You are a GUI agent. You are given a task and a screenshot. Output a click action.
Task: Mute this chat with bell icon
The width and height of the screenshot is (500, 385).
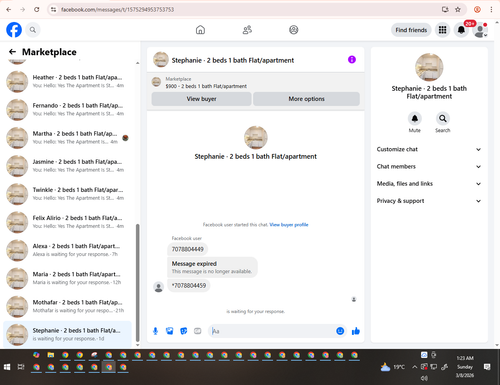point(415,118)
